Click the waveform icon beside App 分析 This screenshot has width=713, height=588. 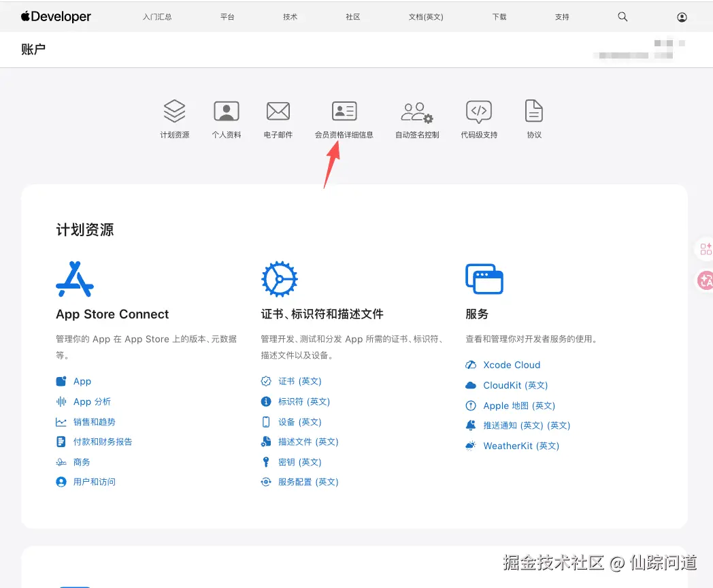click(61, 402)
